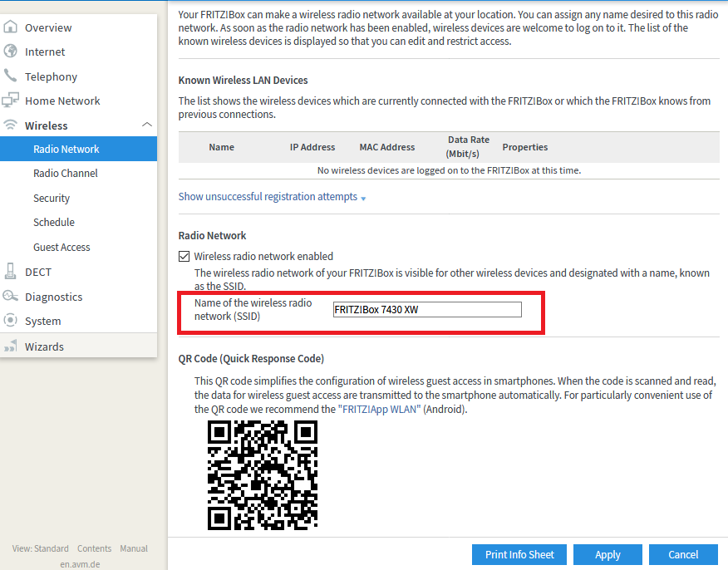Screen dimensions: 728x570
Task: Collapse the Wireless menu chevron
Action: click(147, 125)
